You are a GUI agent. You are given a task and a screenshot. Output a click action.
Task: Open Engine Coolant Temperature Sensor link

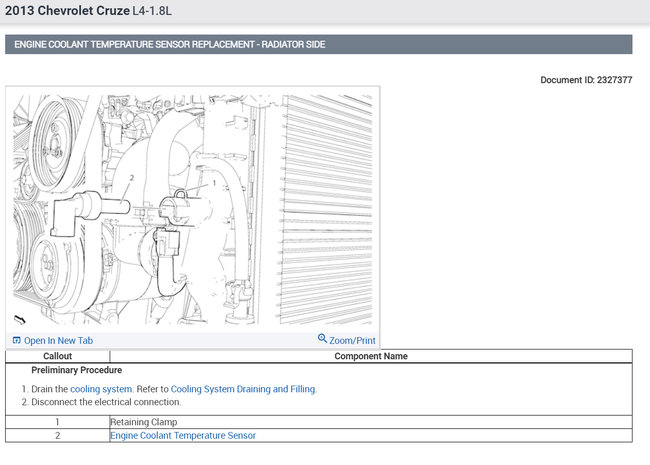183,436
